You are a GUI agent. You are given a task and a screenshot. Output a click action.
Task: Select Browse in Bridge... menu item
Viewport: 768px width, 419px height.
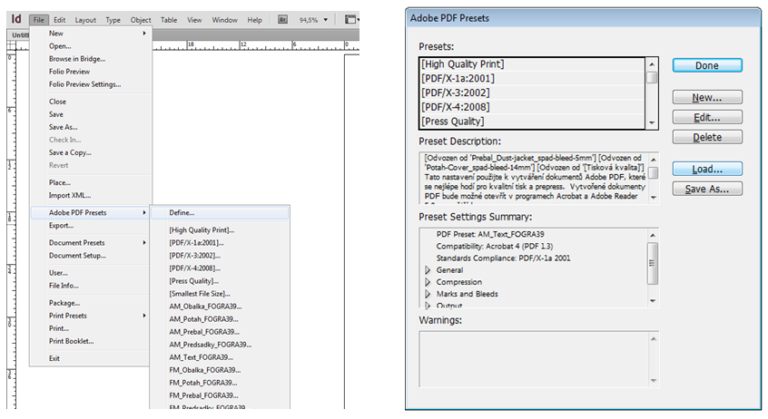click(77, 59)
